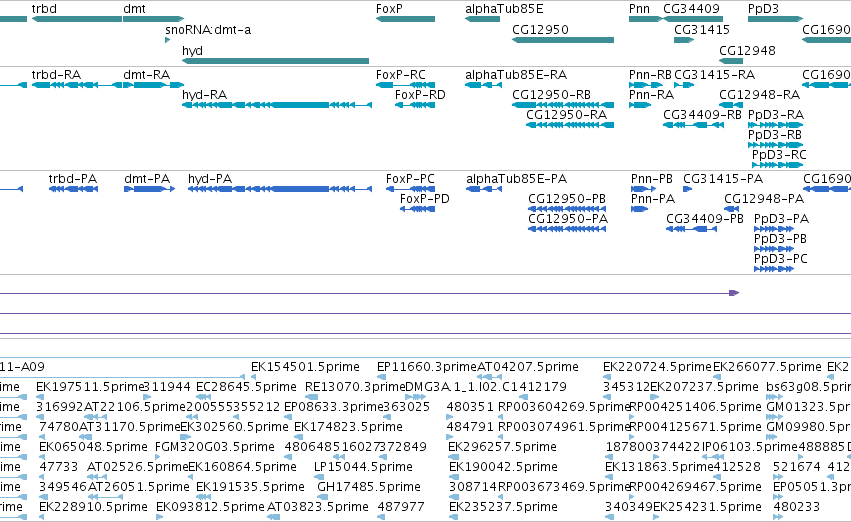Click the CG12948-PA protein label
This screenshot has width=851, height=522.
click(764, 199)
